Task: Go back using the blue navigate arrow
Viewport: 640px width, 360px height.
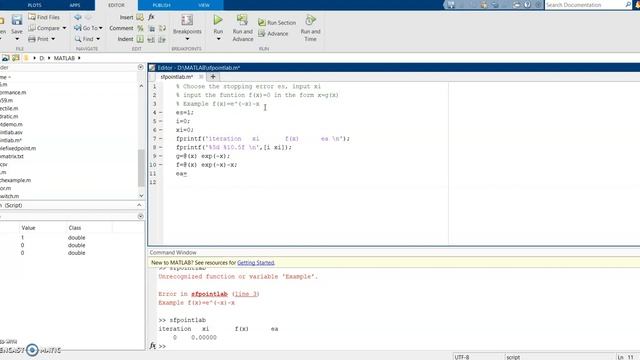Action: pos(78,17)
